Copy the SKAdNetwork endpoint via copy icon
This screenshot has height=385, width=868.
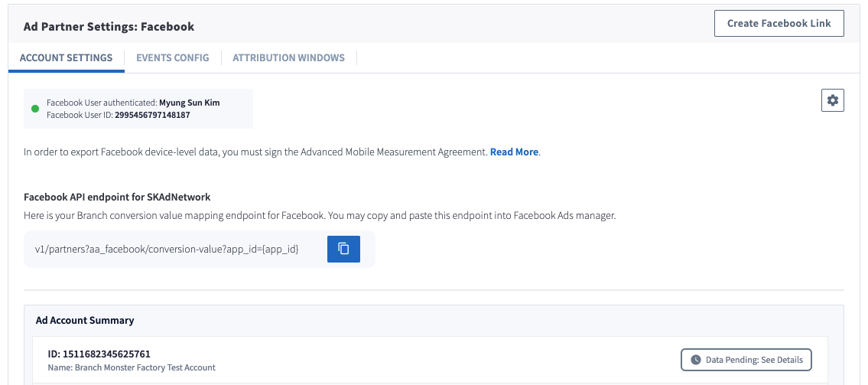tap(344, 249)
